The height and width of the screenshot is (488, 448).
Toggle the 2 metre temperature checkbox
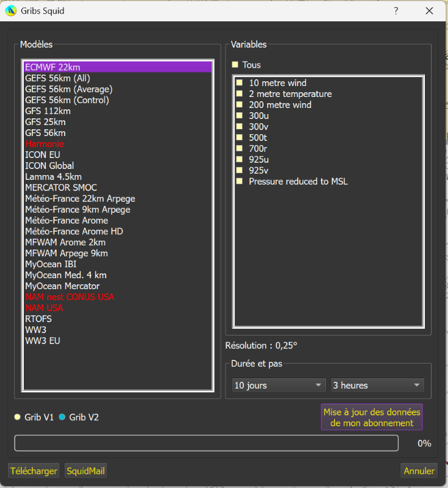click(x=240, y=94)
